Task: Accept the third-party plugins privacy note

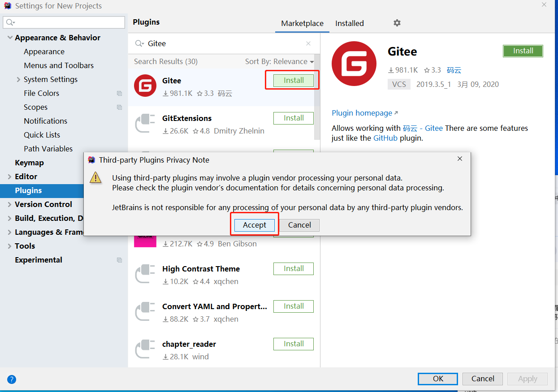Action: (x=255, y=225)
